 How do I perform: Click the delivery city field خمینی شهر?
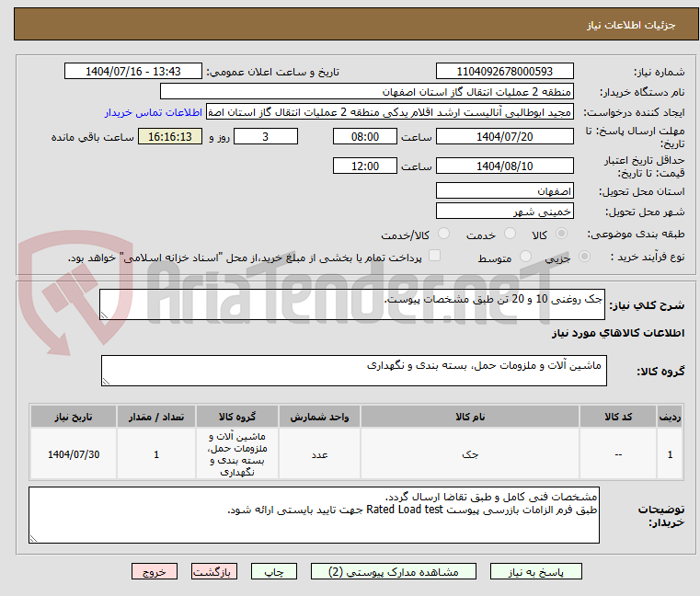504,211
